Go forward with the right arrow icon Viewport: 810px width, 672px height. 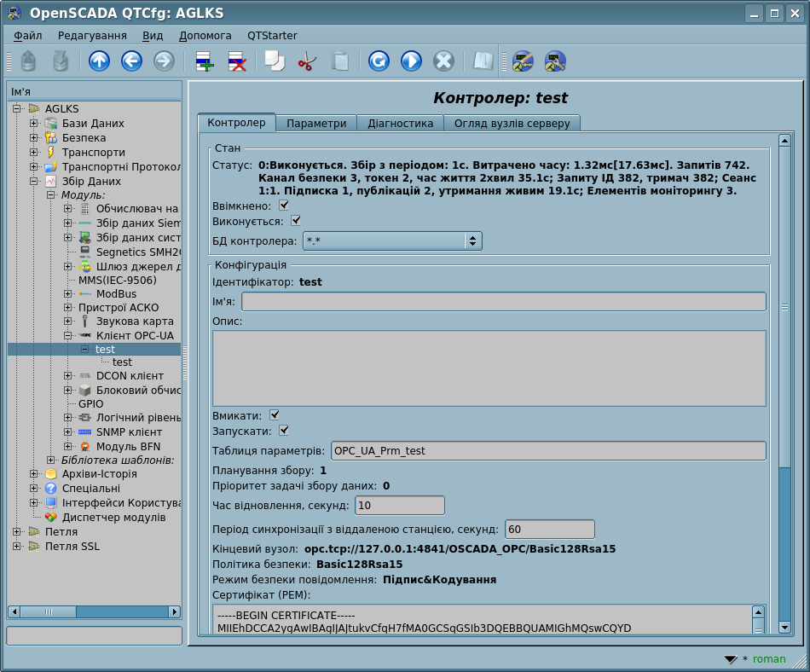[x=164, y=61]
